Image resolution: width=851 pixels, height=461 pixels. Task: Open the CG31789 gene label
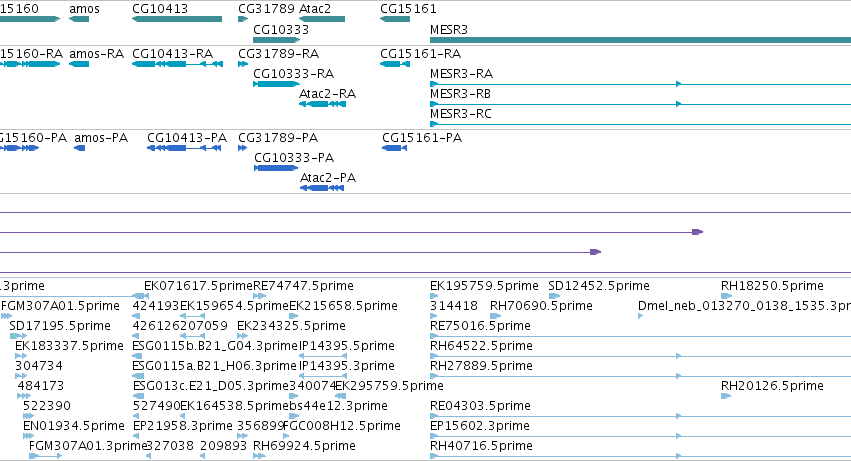(266, 9)
